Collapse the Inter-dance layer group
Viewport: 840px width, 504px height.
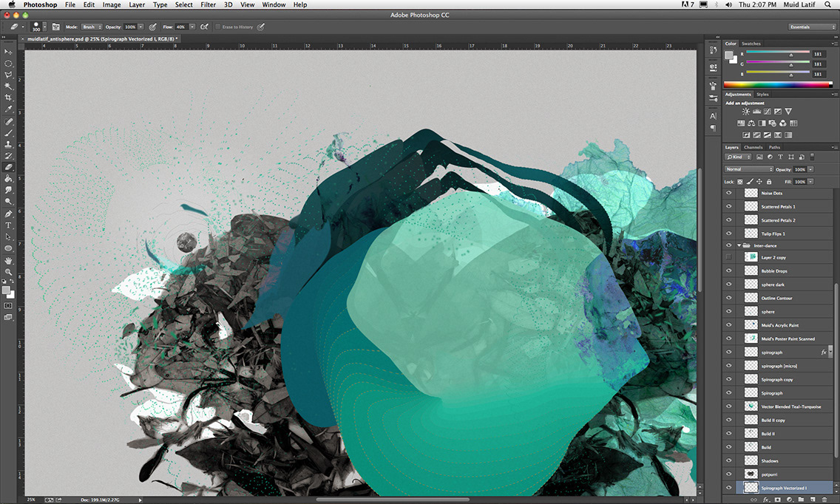(739, 245)
